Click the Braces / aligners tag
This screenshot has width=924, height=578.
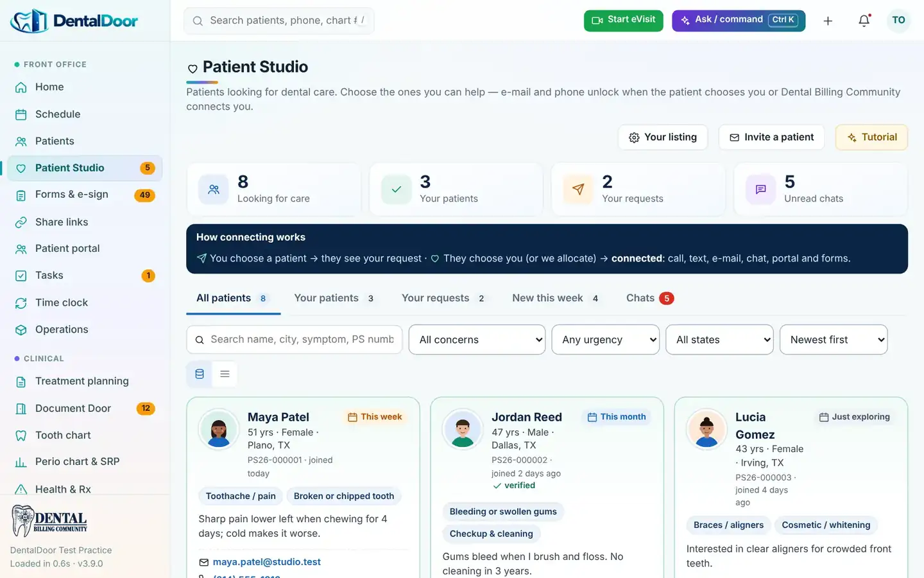point(728,525)
